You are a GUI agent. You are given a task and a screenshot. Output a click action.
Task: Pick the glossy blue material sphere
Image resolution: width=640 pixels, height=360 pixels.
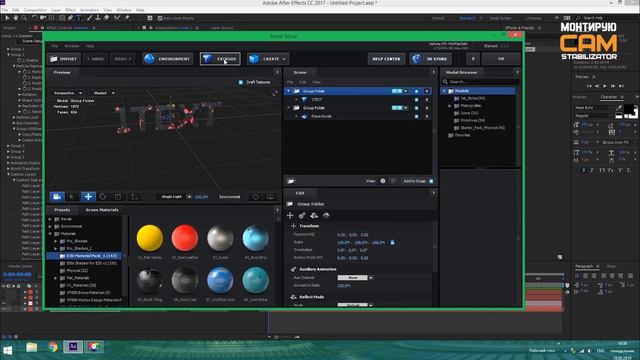220,280
